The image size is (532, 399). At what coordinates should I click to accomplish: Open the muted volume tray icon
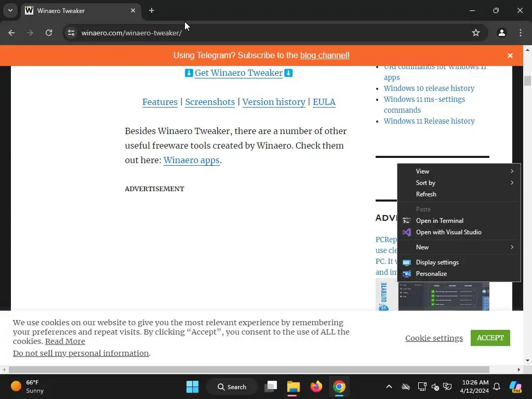click(x=435, y=387)
